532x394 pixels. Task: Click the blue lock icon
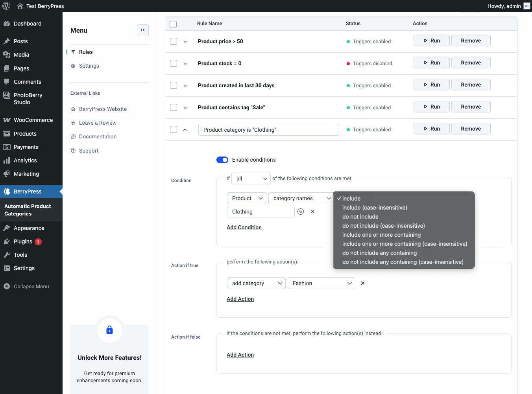pyautogui.click(x=110, y=330)
